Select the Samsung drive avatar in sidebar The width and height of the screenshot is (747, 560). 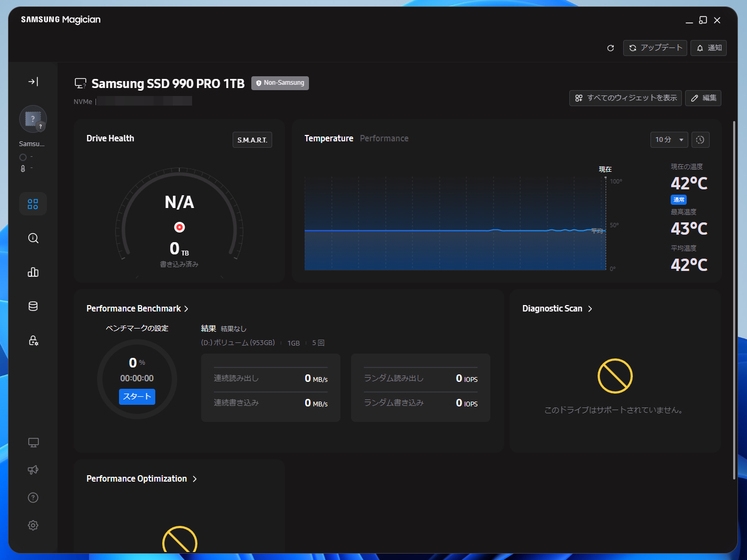tap(33, 119)
